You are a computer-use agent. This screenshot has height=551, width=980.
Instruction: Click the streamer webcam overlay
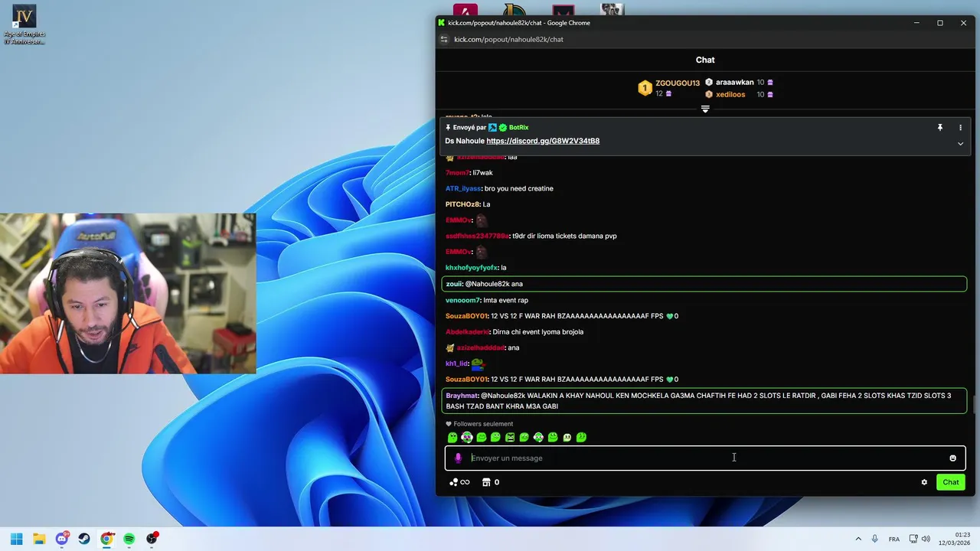coord(128,293)
